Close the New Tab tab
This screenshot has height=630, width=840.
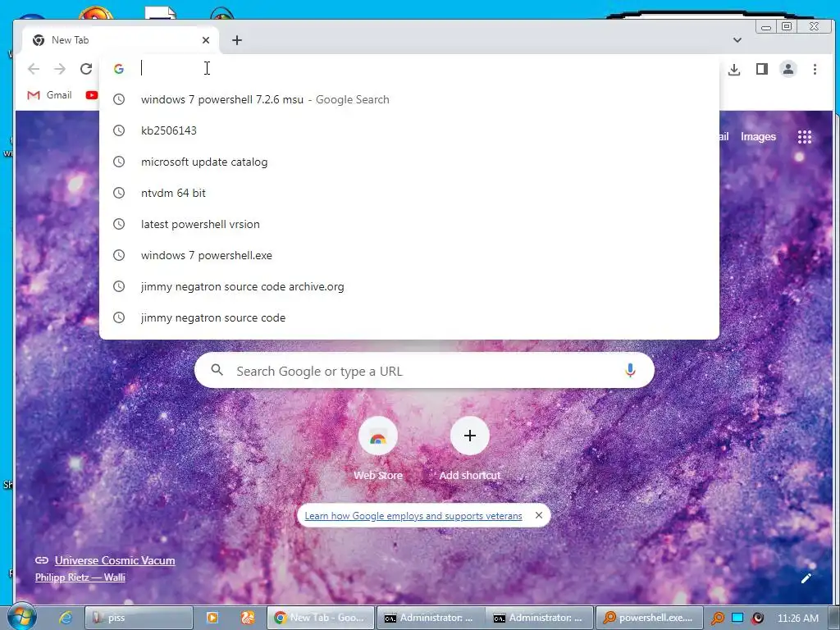(206, 40)
